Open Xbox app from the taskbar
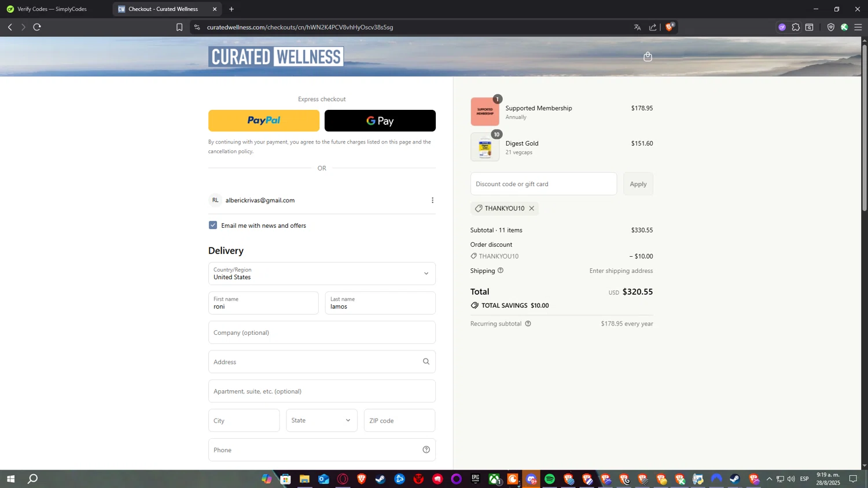The image size is (868, 488). tap(494, 479)
